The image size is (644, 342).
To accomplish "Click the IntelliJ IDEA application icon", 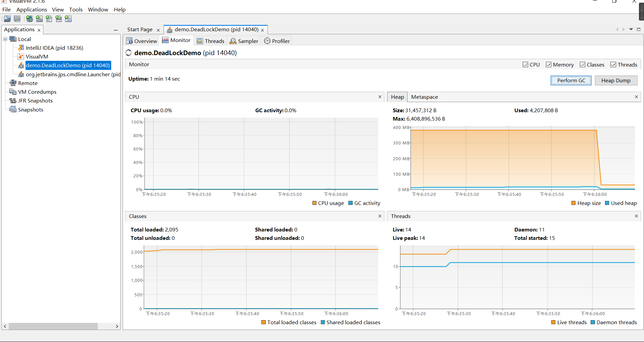I will pos(21,48).
